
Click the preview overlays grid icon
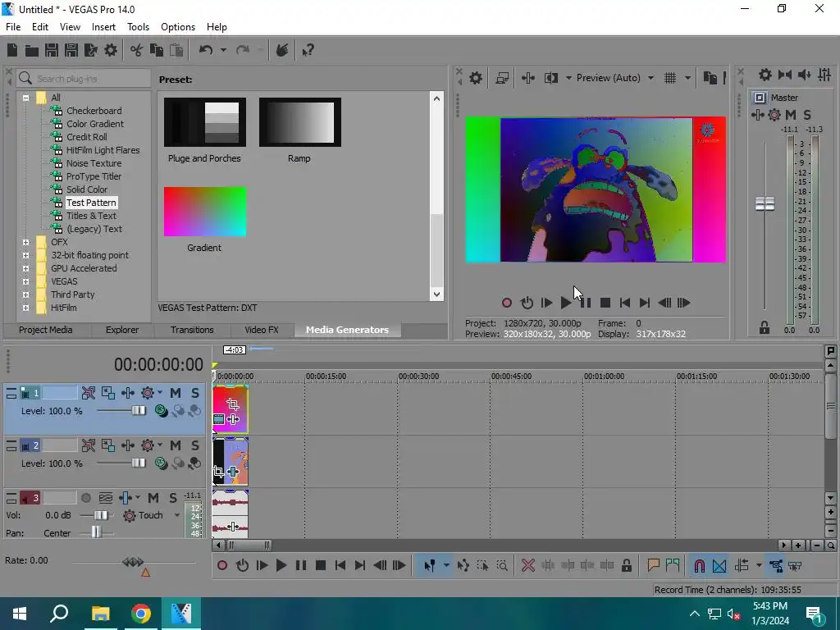point(670,78)
